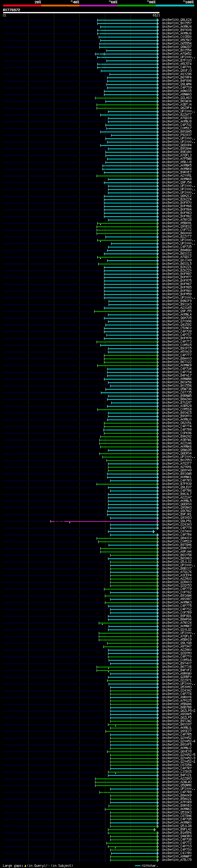
Task: Open hit UniRef100_Q8LK24
Action: coord(177,20)
